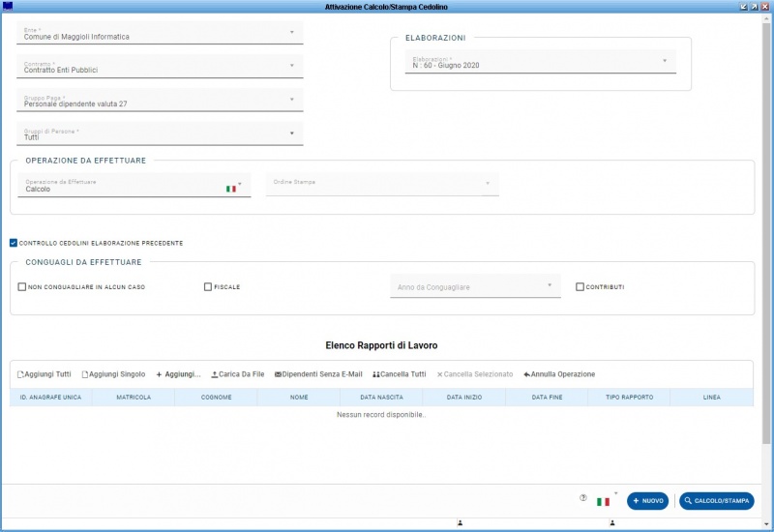Click the Aggiungi Tutti toolbar icon

coord(21,374)
